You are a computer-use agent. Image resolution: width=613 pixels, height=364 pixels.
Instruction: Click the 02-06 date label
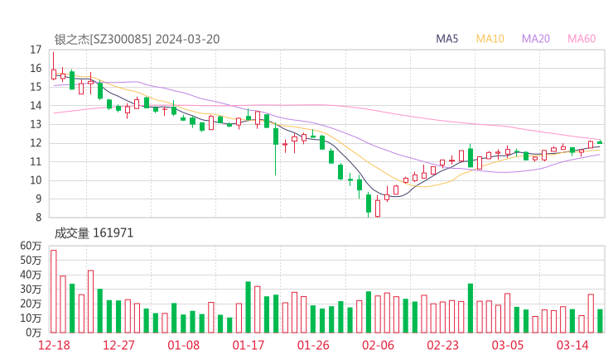(x=378, y=345)
